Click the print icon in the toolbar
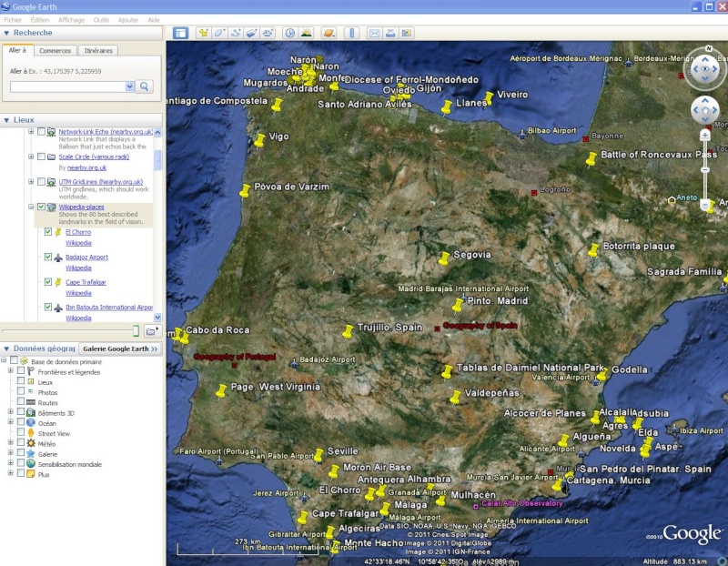 390,33
